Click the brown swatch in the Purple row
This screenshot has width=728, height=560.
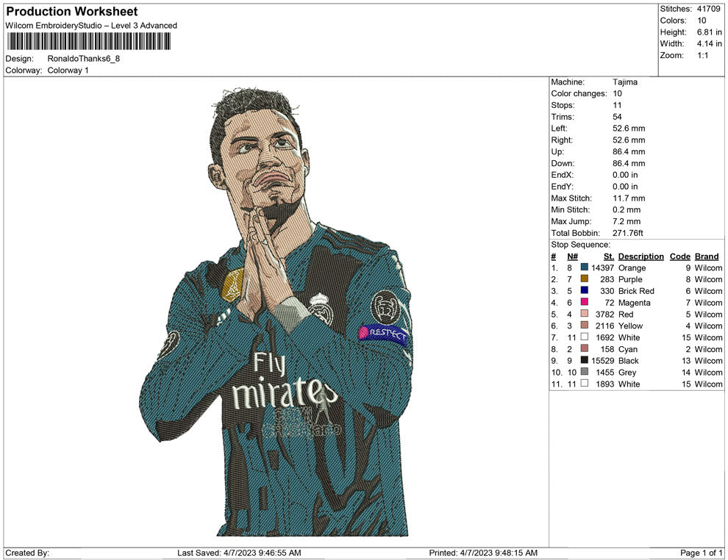click(x=584, y=279)
